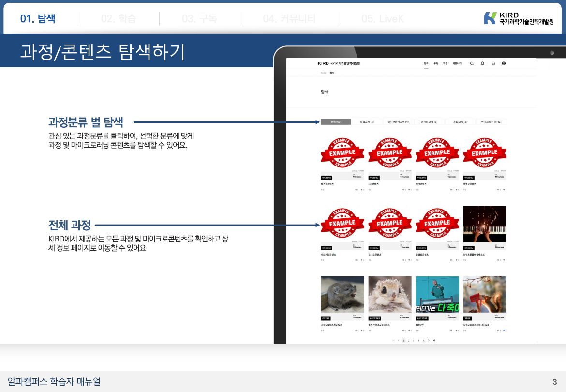Choose the 마이크로러닝 (41) filter
566x392 pixels.
pyautogui.click(x=491, y=122)
